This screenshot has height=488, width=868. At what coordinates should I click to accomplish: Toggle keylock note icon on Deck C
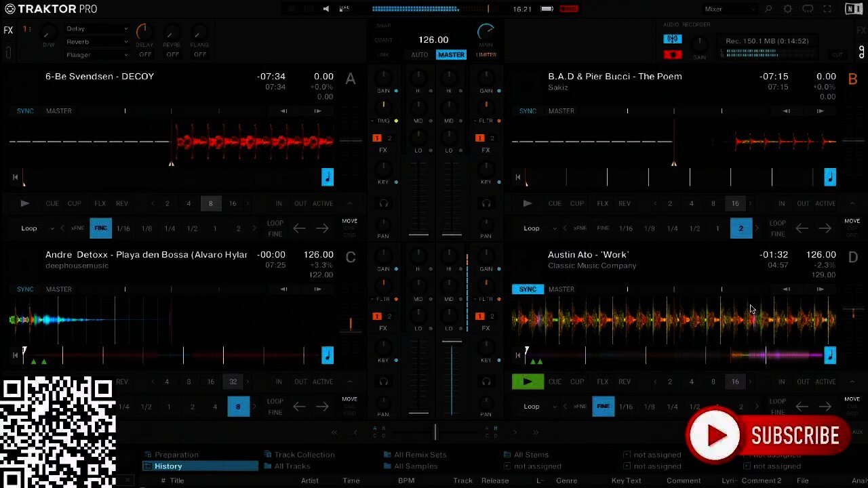pyautogui.click(x=328, y=355)
